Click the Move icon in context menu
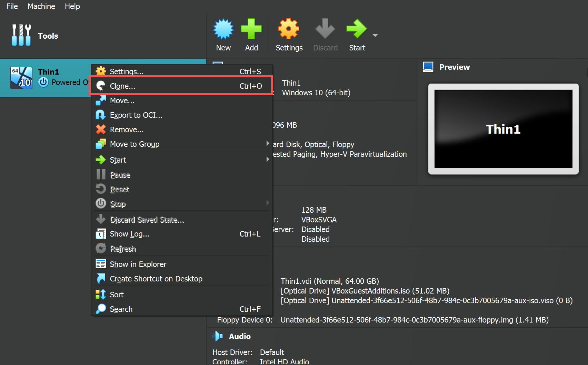The image size is (588, 365). (x=101, y=100)
